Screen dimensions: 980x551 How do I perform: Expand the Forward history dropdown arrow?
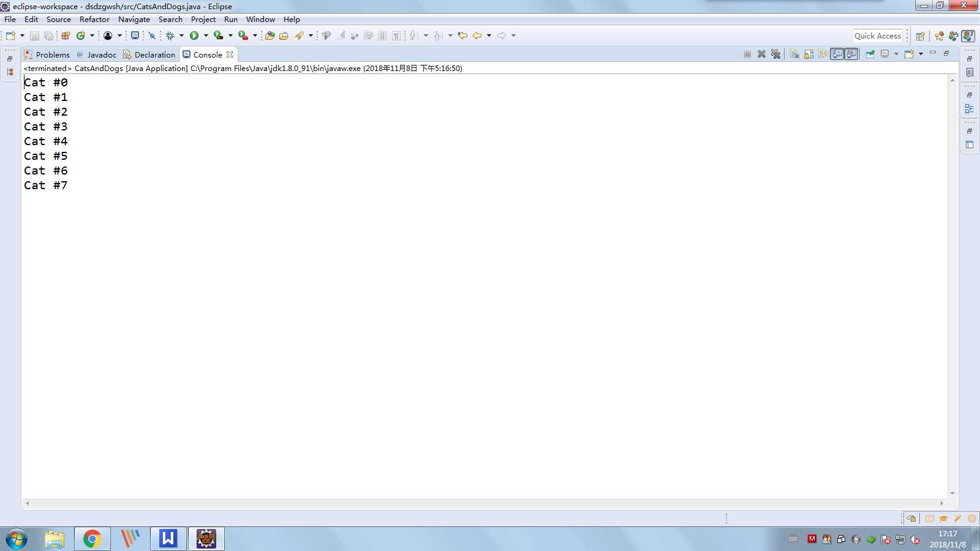(x=513, y=36)
